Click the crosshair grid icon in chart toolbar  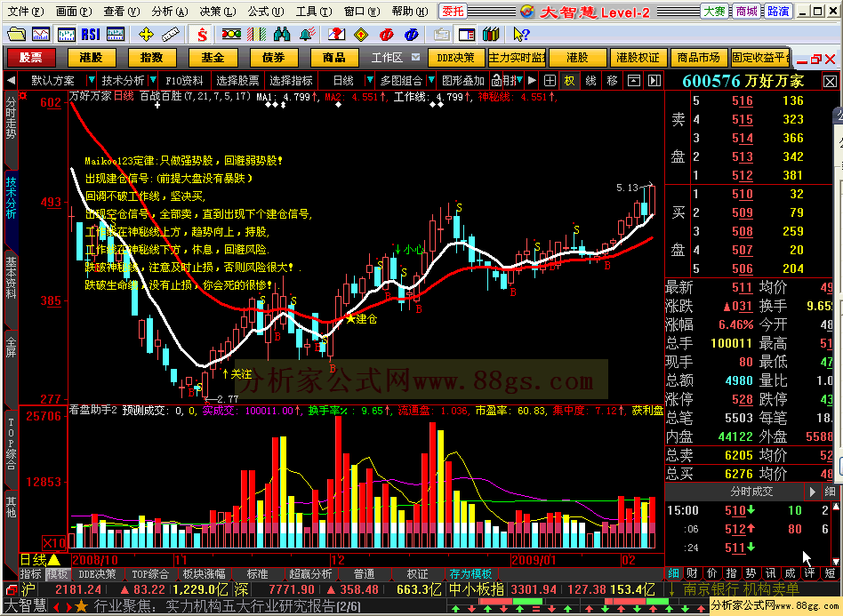coord(550,81)
